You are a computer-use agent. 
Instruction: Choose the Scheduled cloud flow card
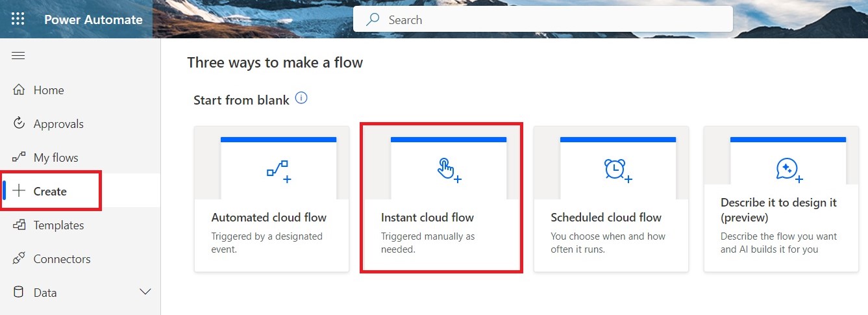(611, 198)
